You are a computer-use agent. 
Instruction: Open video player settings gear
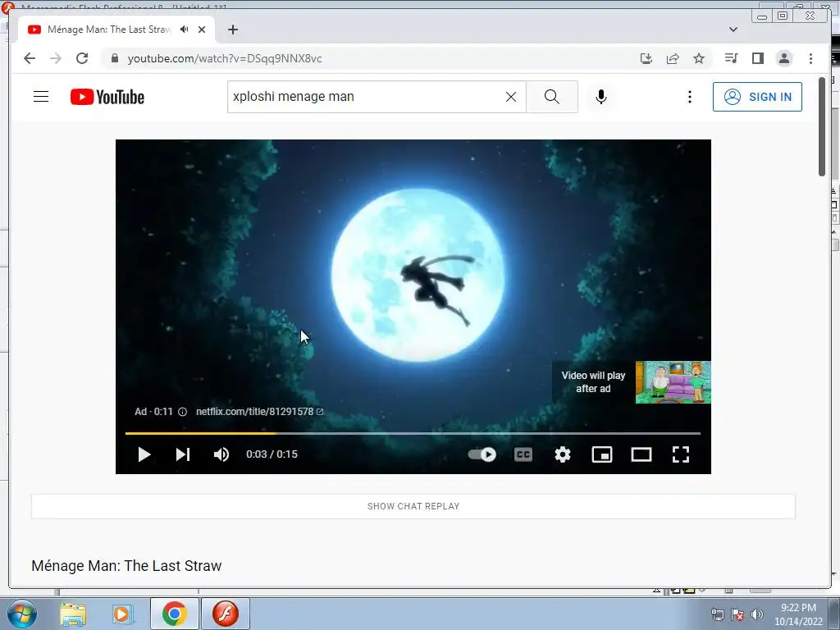coord(563,454)
